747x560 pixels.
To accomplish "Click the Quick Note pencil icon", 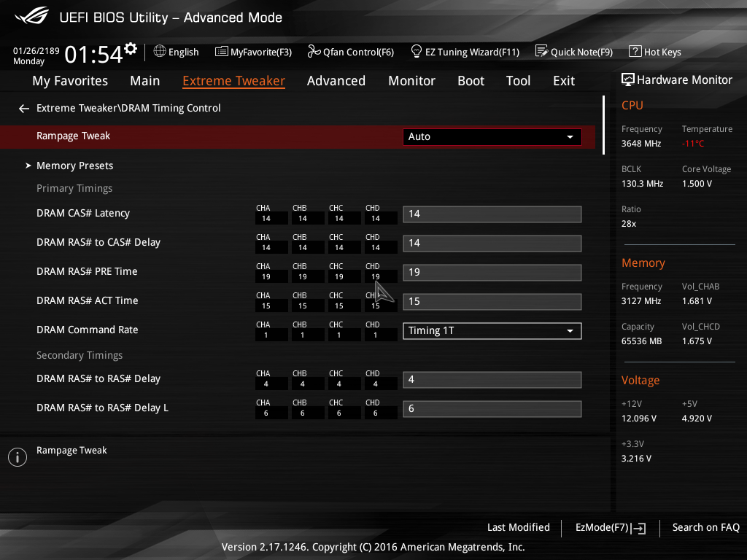I will [x=541, y=51].
